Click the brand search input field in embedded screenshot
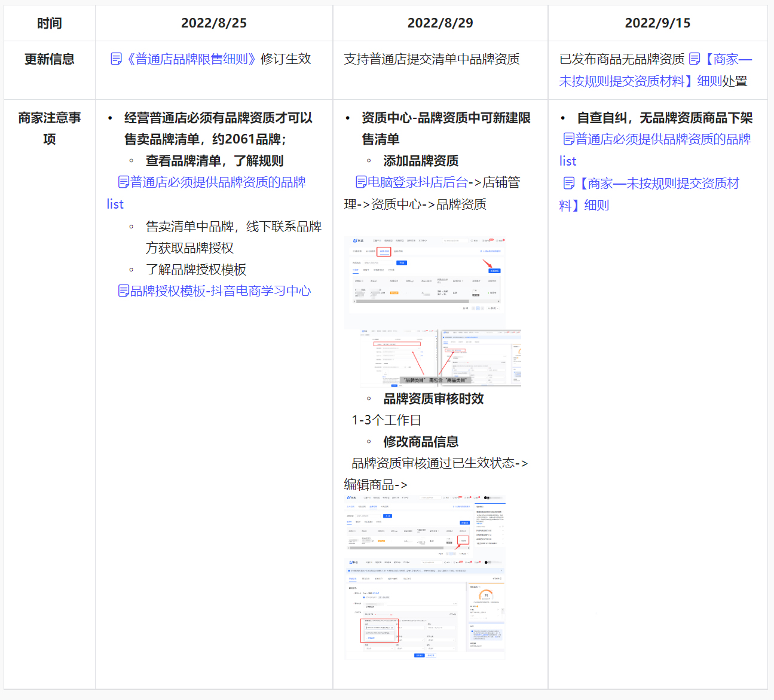 tap(378, 262)
